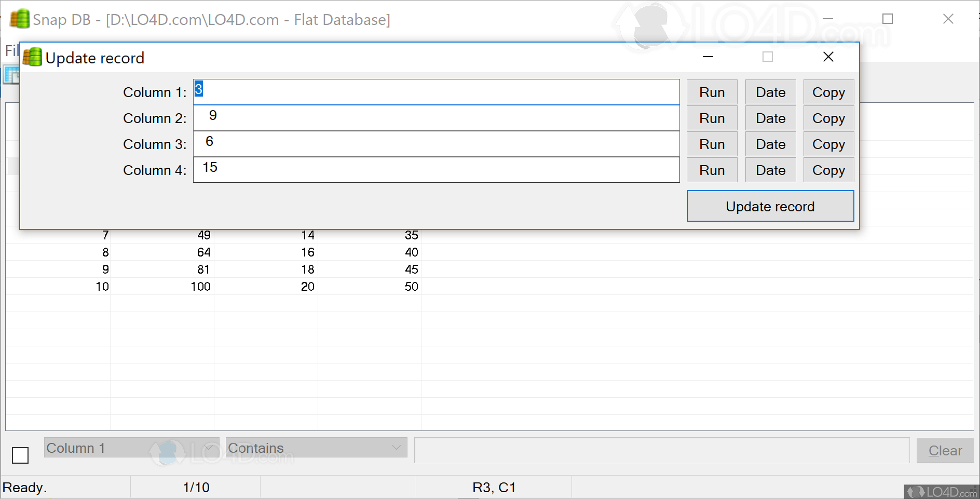Toggle the filter checkbox beside Column 1 dropdown
The width and height of the screenshot is (980, 499).
[x=20, y=455]
